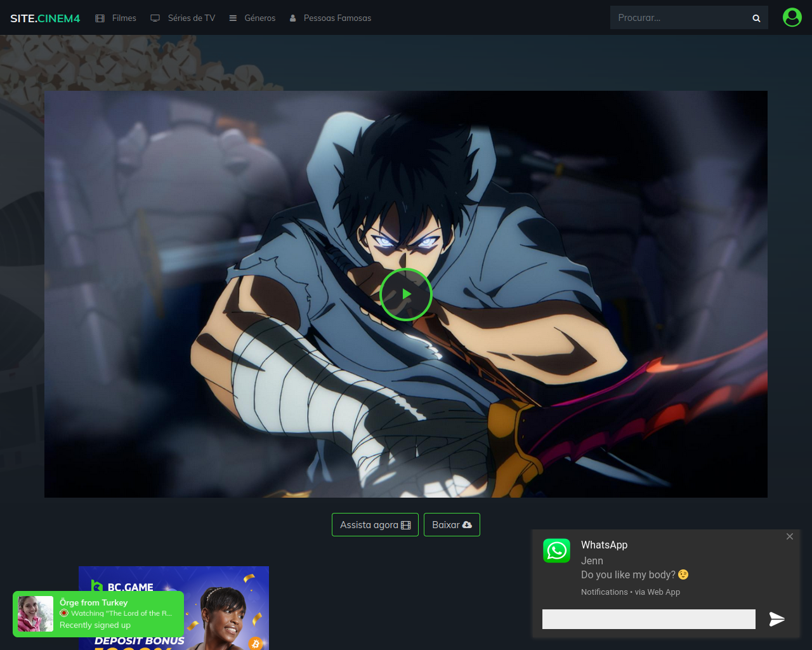Click the Assista agora button

click(x=375, y=525)
